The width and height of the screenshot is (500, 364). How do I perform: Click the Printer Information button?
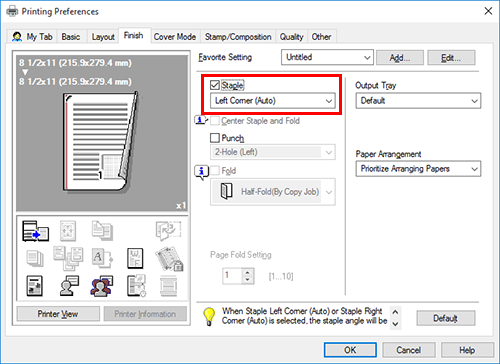(145, 314)
